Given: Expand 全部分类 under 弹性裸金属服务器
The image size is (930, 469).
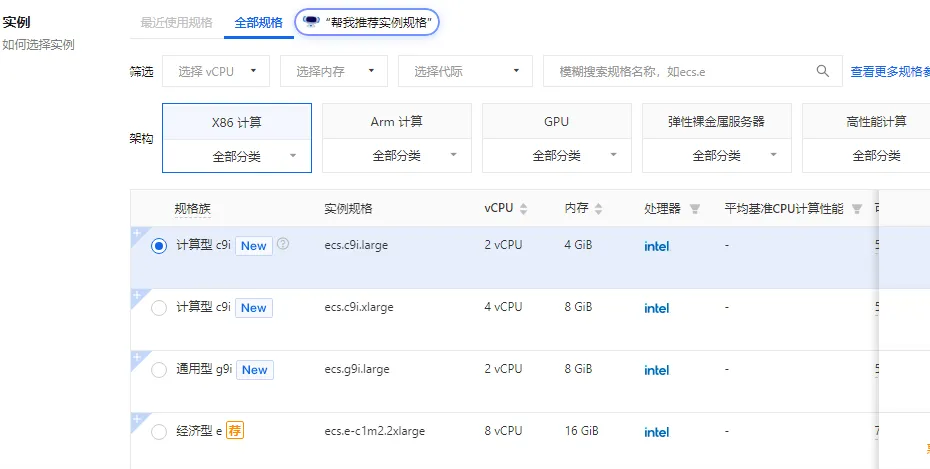Looking at the screenshot, I should (717, 157).
